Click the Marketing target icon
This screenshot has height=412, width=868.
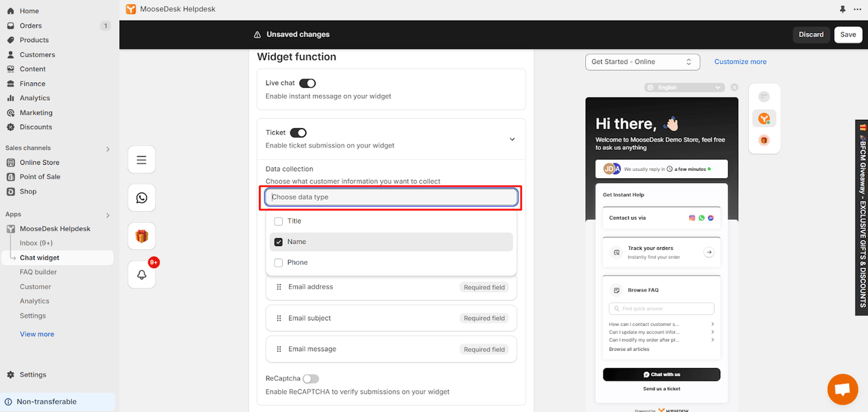(x=10, y=112)
